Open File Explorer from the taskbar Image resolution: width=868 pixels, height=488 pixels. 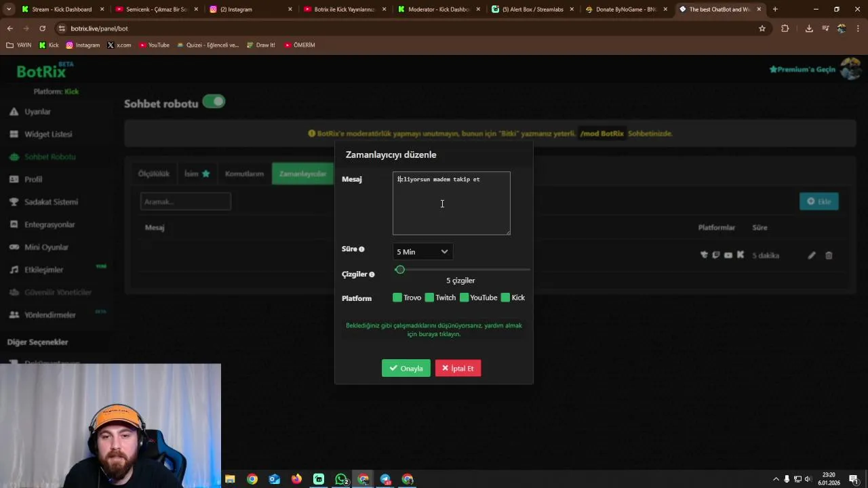(x=230, y=479)
